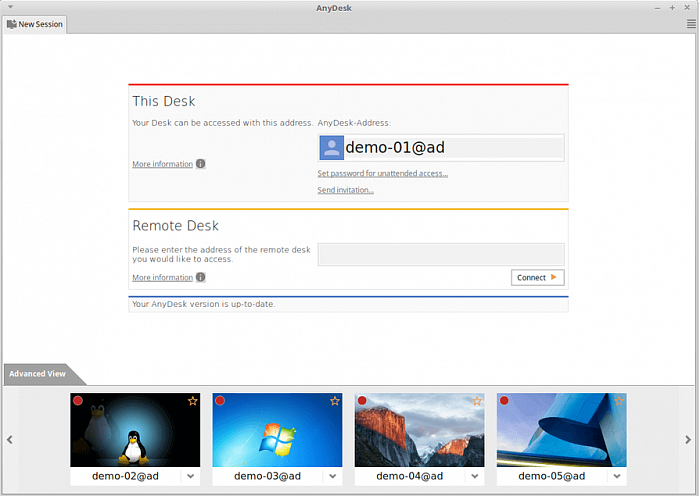Click info icon in Remote Desk section
Screen dimensions: 700x496
coord(201,278)
